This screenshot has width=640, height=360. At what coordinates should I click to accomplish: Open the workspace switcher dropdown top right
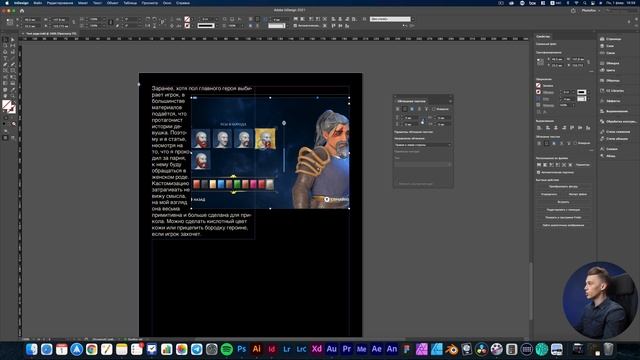(x=591, y=11)
